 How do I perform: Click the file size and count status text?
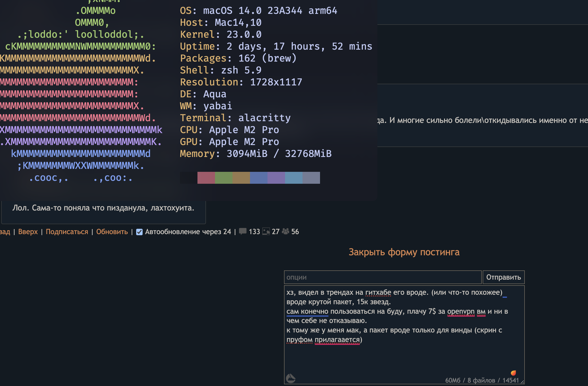[482, 380]
